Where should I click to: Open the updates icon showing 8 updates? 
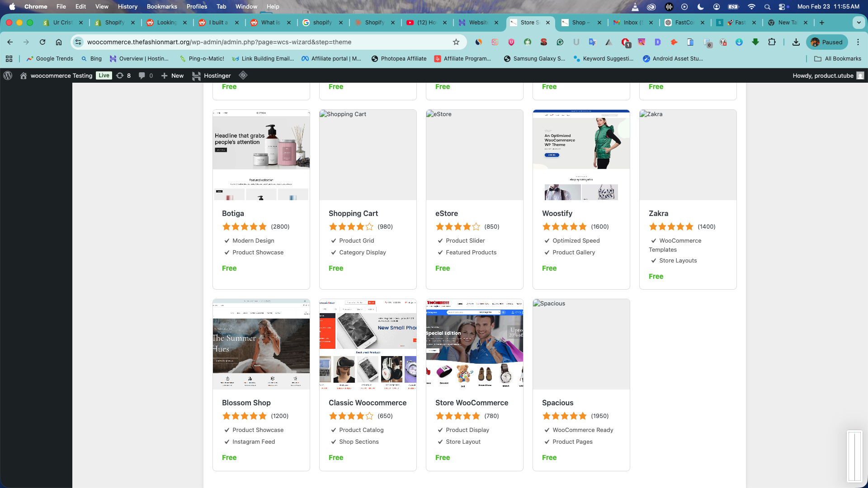coord(123,75)
